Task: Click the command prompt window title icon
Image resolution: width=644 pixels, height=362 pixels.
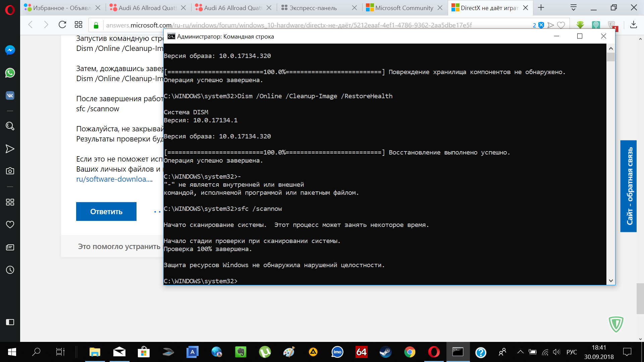Action: click(171, 36)
